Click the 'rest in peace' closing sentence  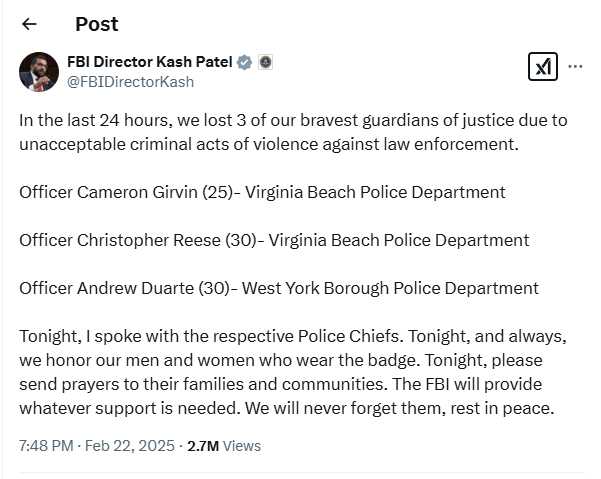click(400, 408)
